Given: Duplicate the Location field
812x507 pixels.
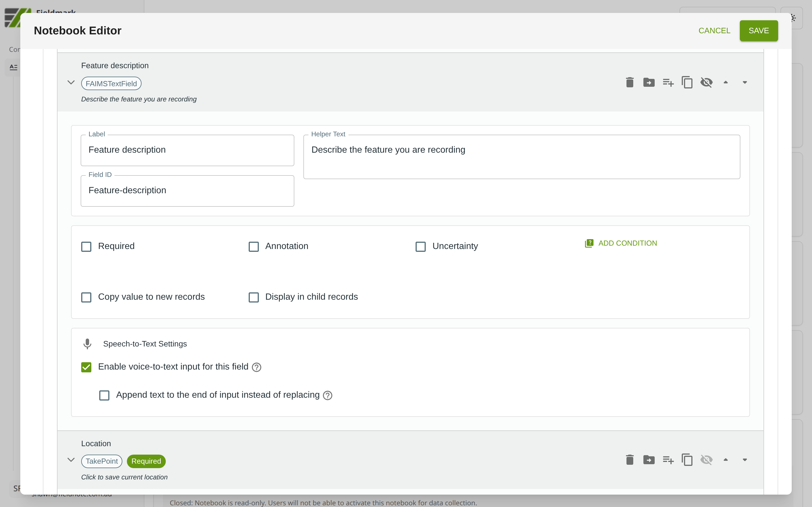Looking at the screenshot, I should coord(687,460).
